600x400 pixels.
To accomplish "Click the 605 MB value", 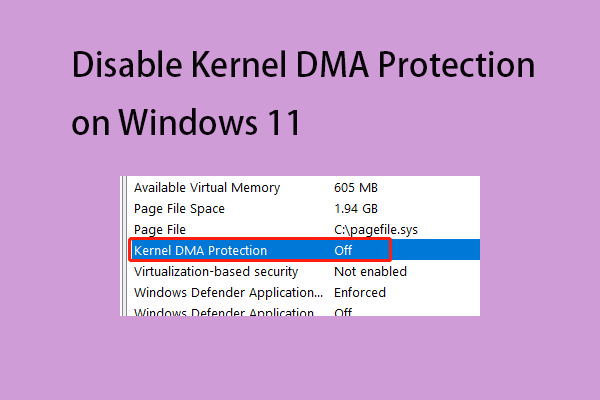I will [354, 187].
